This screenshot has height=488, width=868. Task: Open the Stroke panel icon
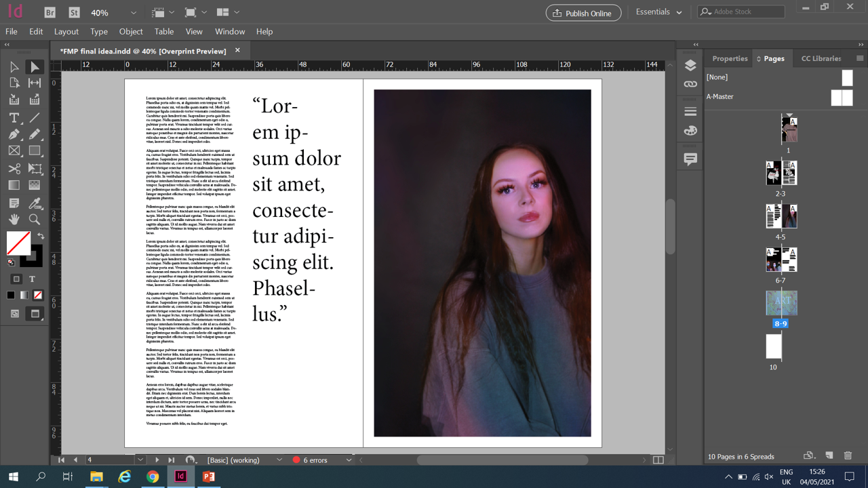pos(690,111)
